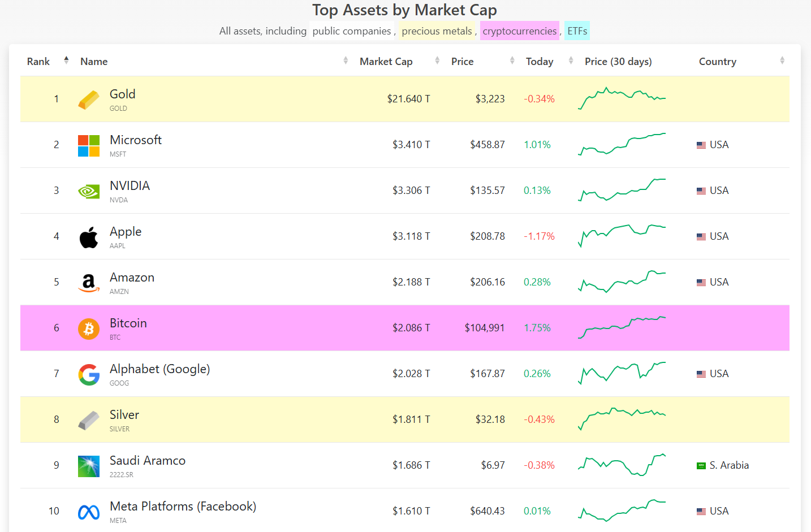Click the Price (30 days) column header
Image resolution: width=811 pixels, height=532 pixels.
pos(618,62)
